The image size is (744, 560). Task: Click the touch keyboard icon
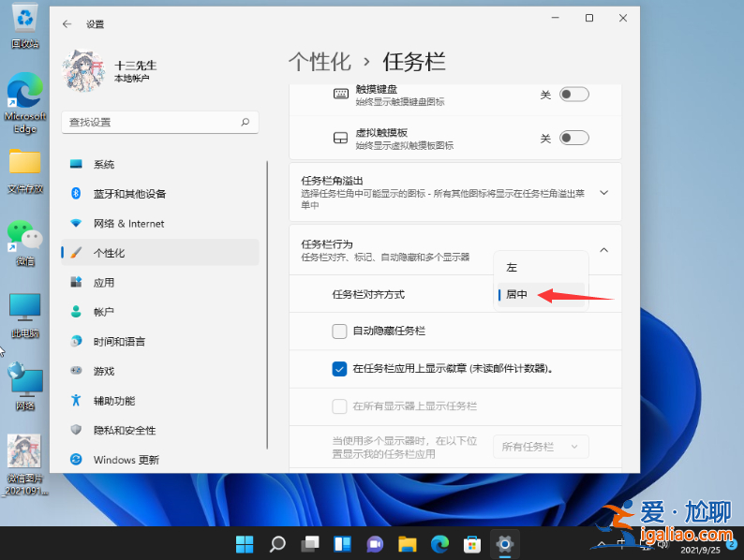click(341, 94)
